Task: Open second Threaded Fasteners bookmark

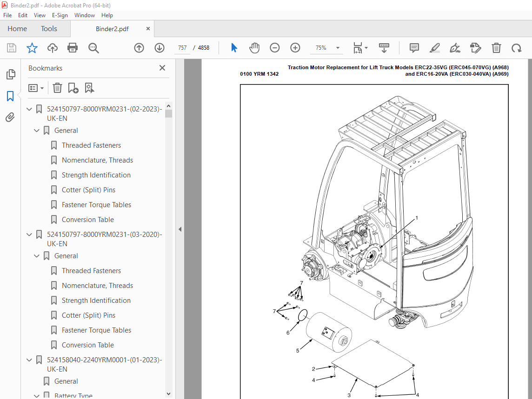Action: point(91,271)
